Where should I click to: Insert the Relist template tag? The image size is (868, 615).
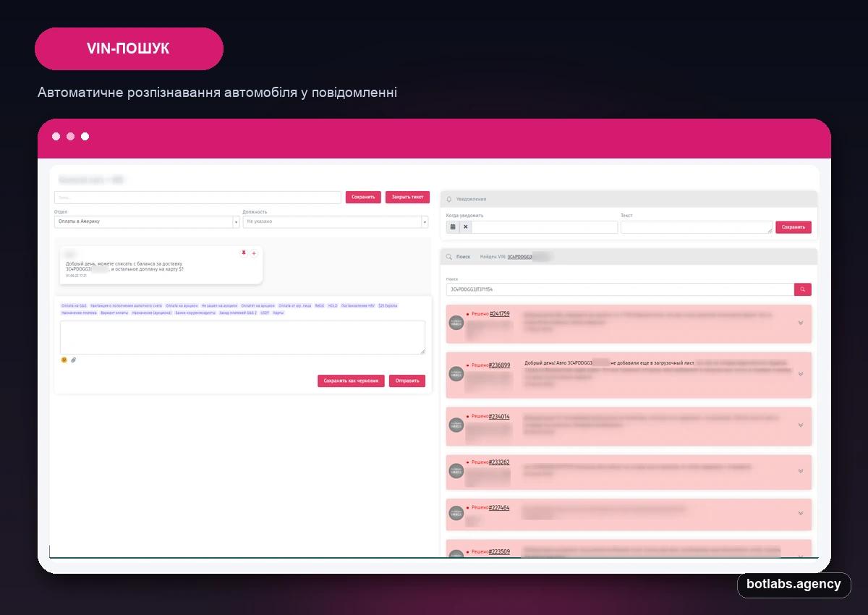click(x=320, y=305)
